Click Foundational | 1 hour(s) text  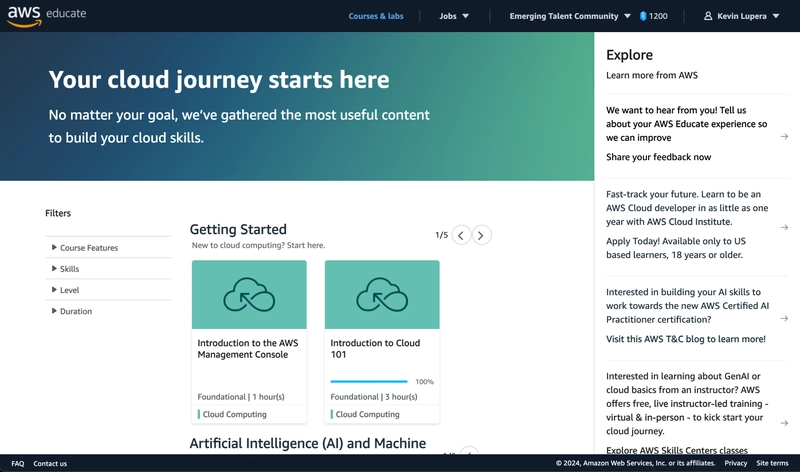[241, 396]
